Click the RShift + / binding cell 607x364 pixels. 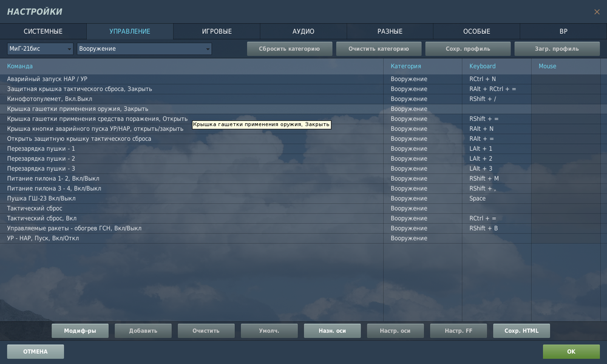[x=497, y=99]
